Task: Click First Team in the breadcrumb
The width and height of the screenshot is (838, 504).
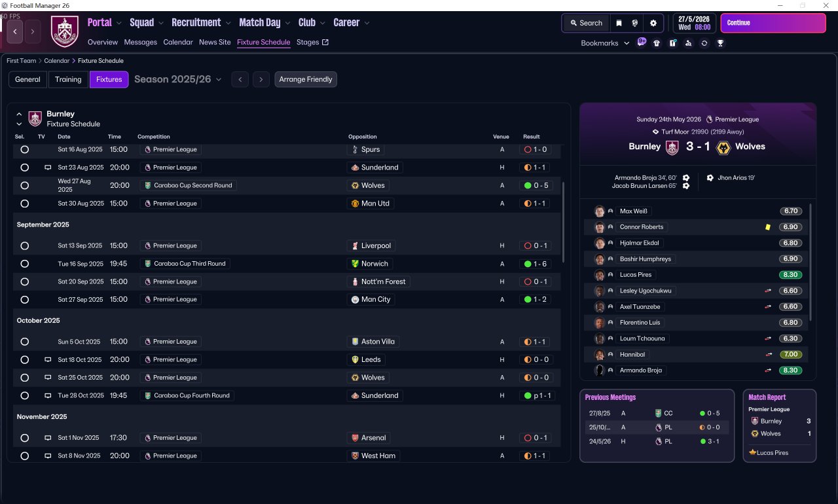Action: point(22,61)
